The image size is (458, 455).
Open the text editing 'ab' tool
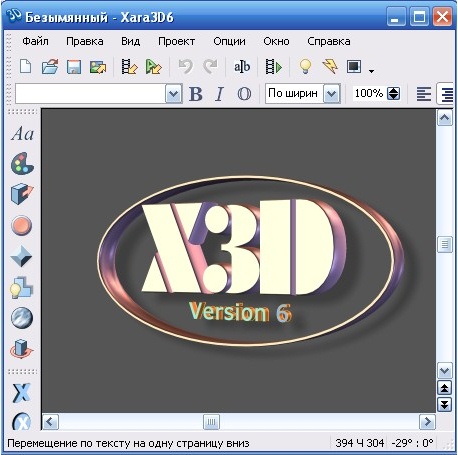tap(242, 66)
